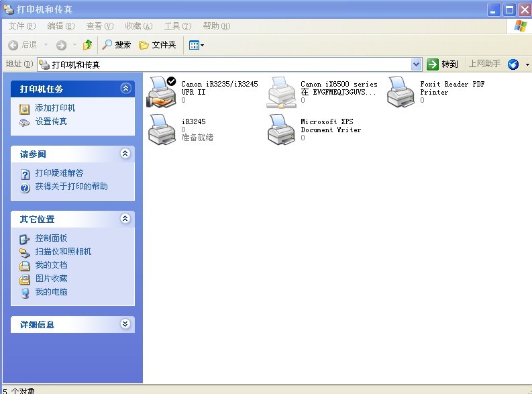Select the Foxit Reader PDF Printer icon
Screen dimensions: 532x394
(401, 93)
